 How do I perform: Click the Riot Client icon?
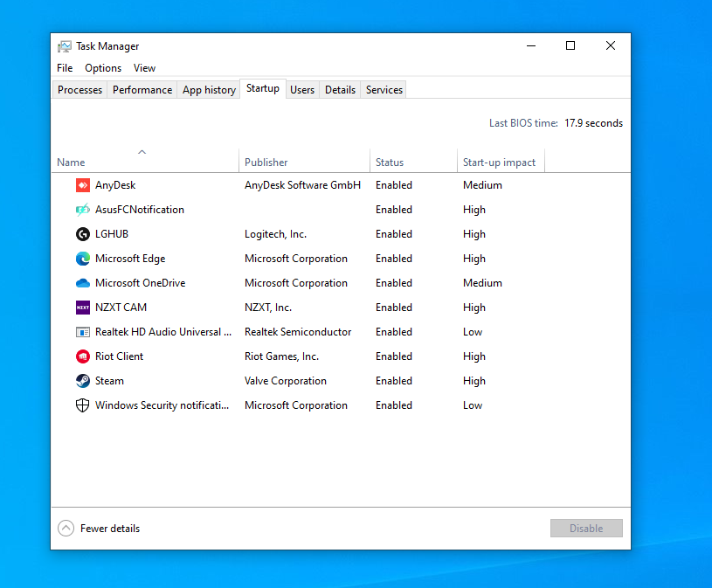(83, 356)
